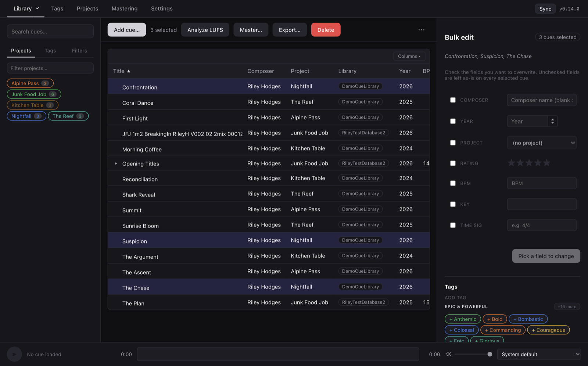Image resolution: width=588 pixels, height=366 pixels.
Task: Select the Coral Dance cue row
Action: pos(269,102)
